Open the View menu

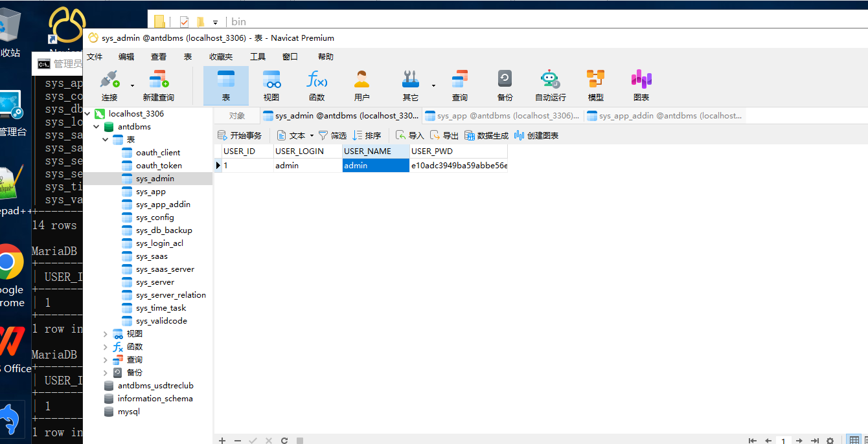tap(159, 57)
